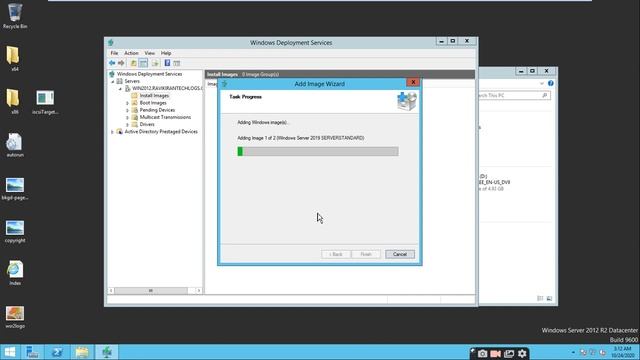Click the tree pane horizontal scrollbar thumb

coord(151,291)
